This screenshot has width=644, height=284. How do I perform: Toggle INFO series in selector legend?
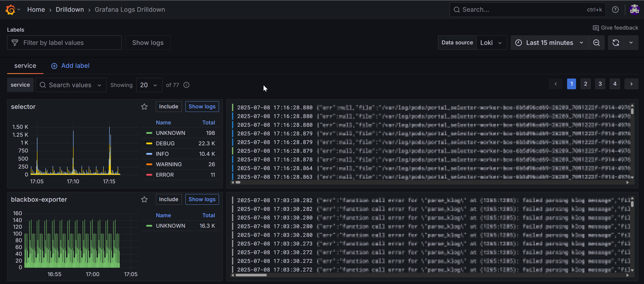162,154
